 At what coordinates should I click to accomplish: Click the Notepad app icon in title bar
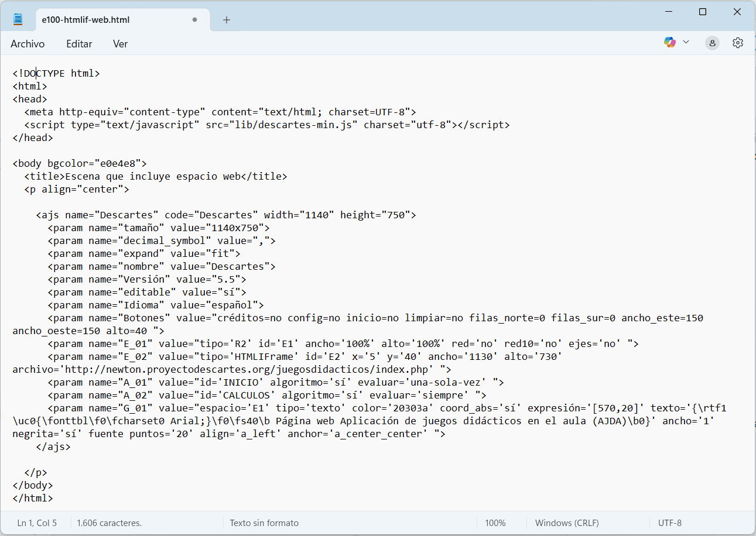click(18, 19)
